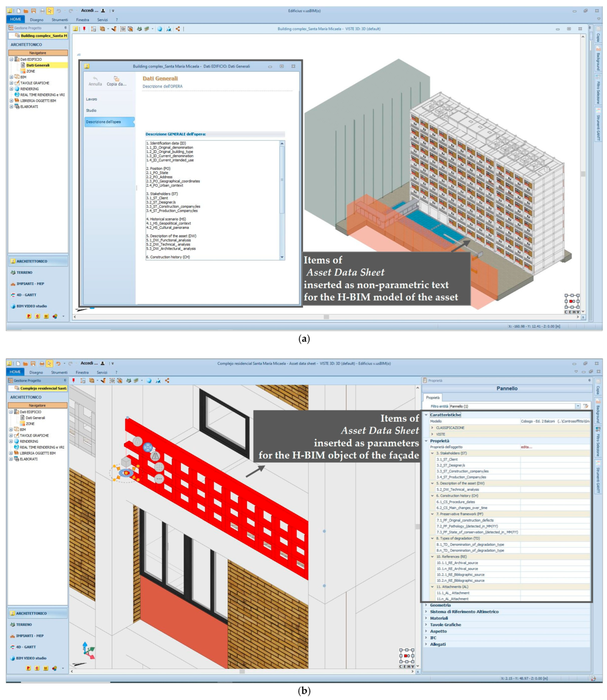Viewport: 607px width, 700px height.
Task: Switch to the Studio section
Action: (91, 110)
